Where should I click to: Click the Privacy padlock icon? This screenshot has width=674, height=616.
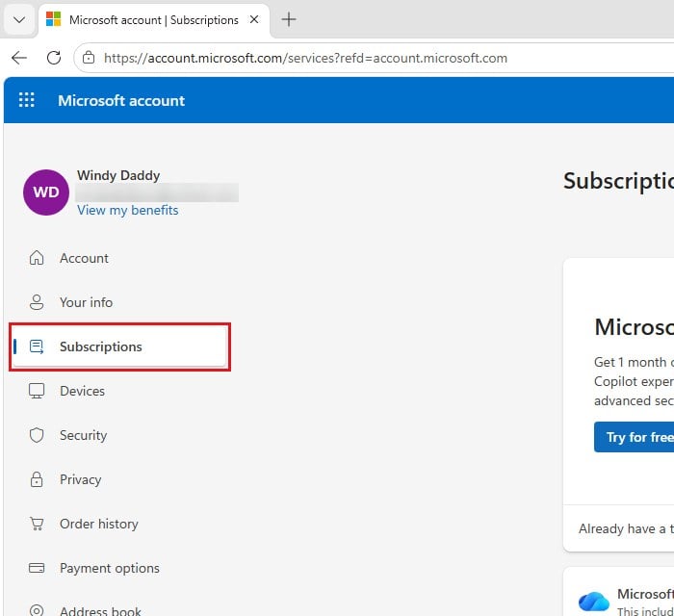point(37,479)
